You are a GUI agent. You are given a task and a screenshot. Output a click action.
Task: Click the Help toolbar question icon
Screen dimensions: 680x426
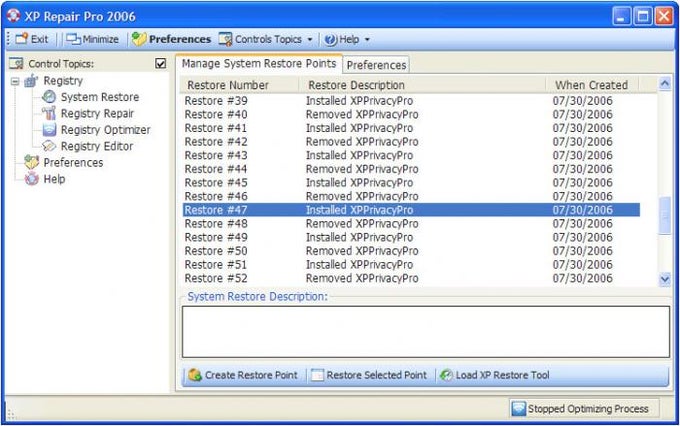[x=330, y=39]
